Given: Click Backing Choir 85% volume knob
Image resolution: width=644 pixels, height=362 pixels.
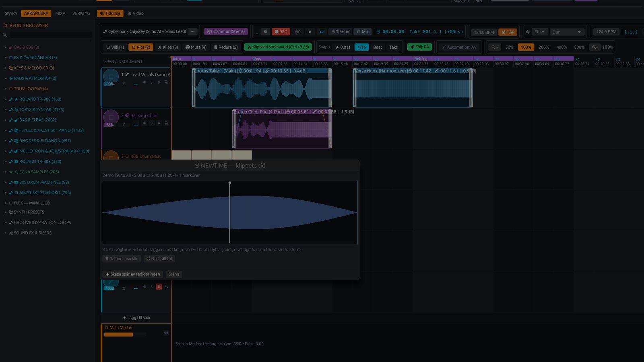Looking at the screenshot, I should tap(111, 117).
